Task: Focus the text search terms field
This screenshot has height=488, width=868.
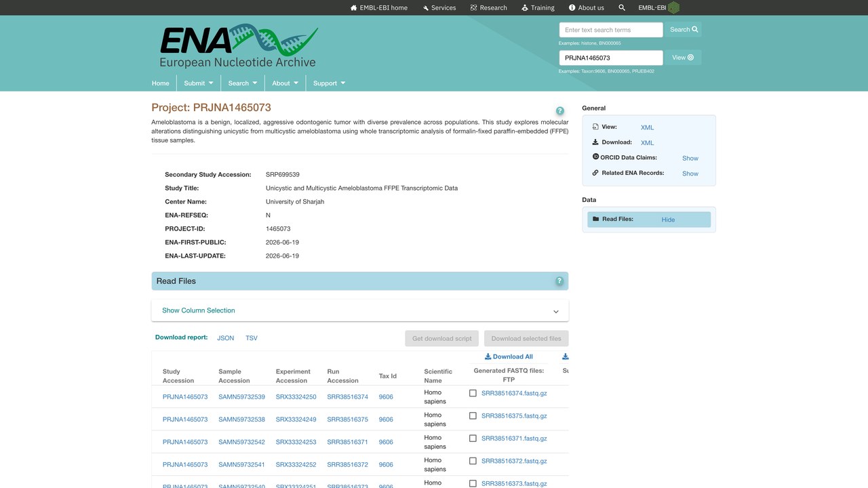Action: tap(611, 30)
